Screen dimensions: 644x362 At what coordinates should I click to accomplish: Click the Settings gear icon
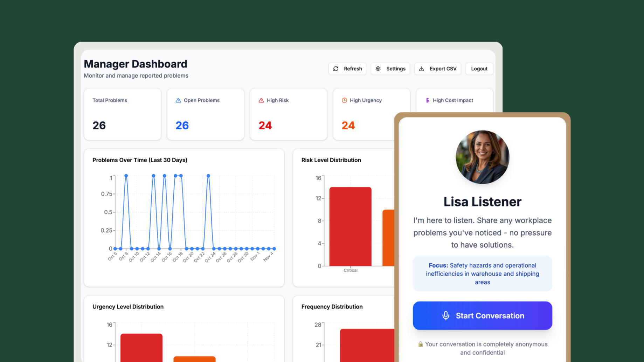tap(378, 69)
